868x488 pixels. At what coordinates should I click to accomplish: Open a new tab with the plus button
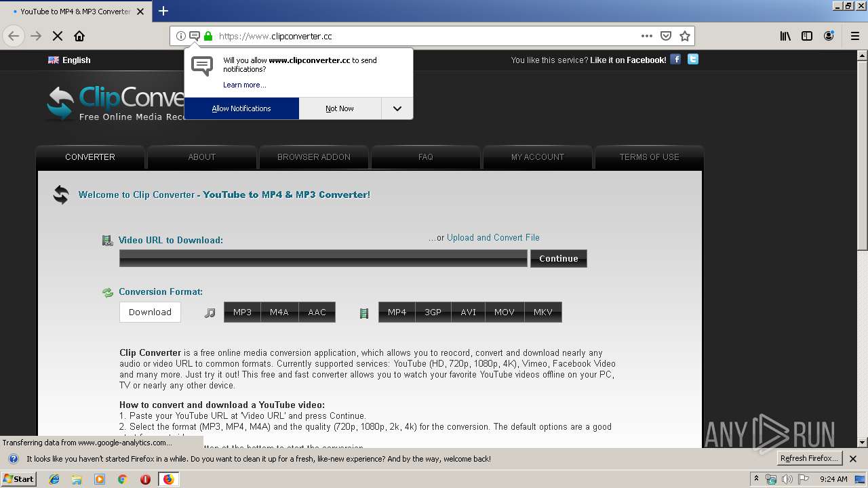[x=163, y=11]
